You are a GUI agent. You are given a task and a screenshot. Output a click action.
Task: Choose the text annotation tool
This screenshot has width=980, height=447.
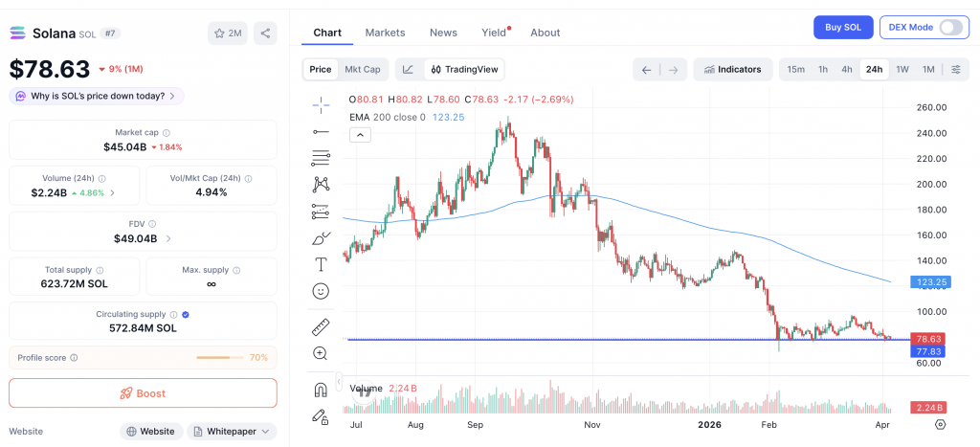(x=321, y=263)
